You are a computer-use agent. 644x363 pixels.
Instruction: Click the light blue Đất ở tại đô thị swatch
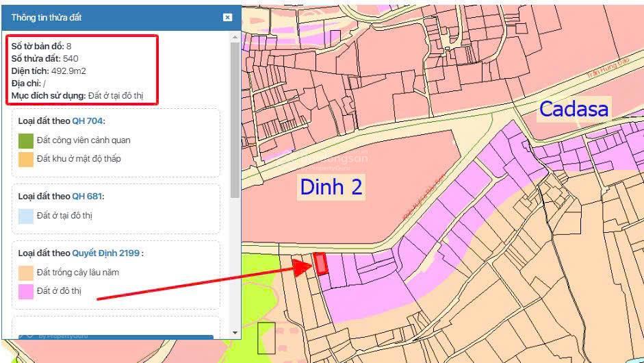pyautogui.click(x=26, y=216)
